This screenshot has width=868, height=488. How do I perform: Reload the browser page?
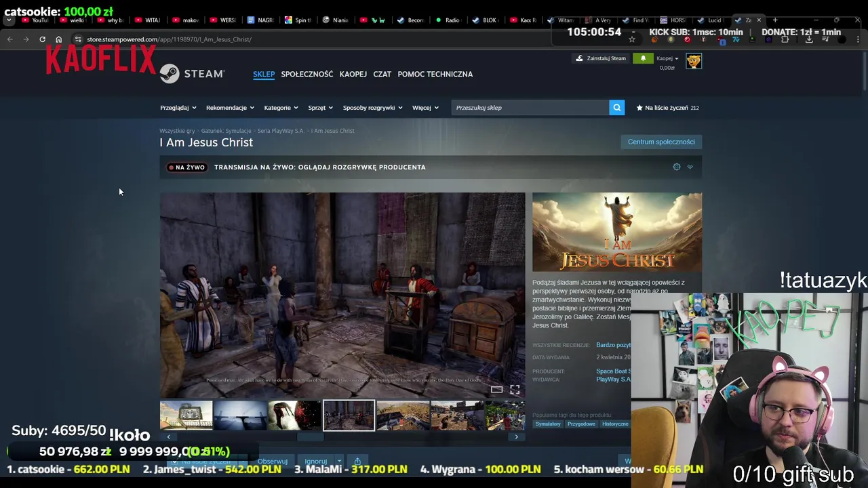(42, 39)
